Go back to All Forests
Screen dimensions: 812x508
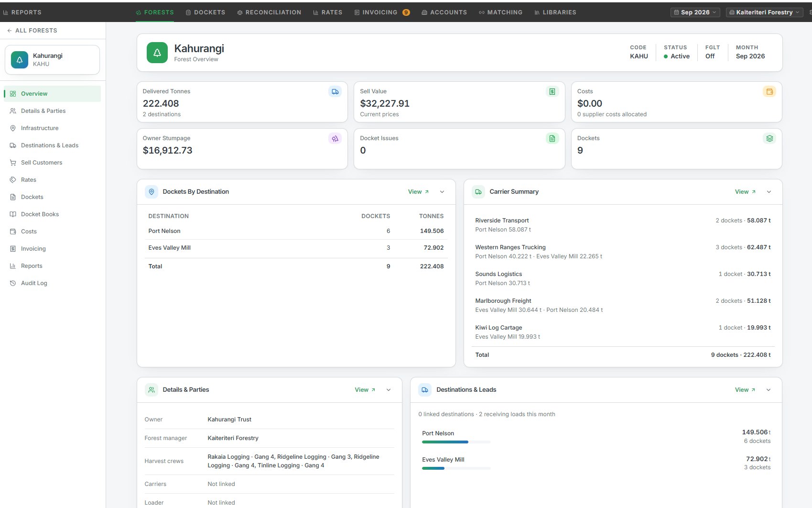point(32,31)
